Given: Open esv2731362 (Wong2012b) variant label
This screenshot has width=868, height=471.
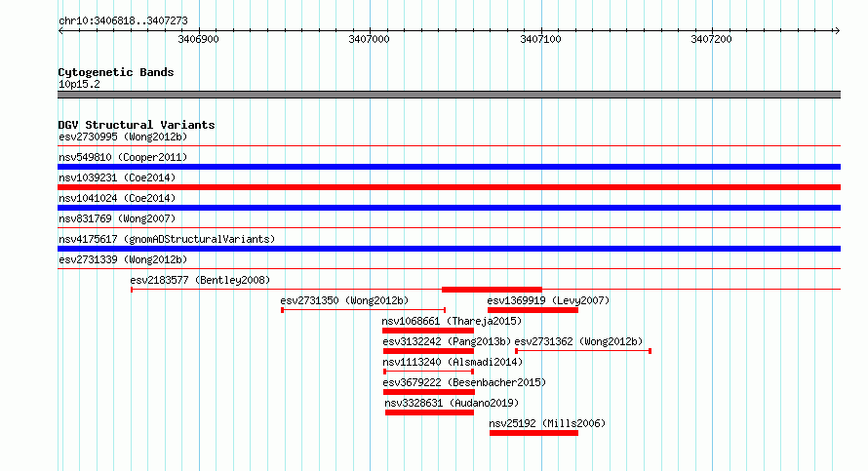Looking at the screenshot, I should 578,341.
